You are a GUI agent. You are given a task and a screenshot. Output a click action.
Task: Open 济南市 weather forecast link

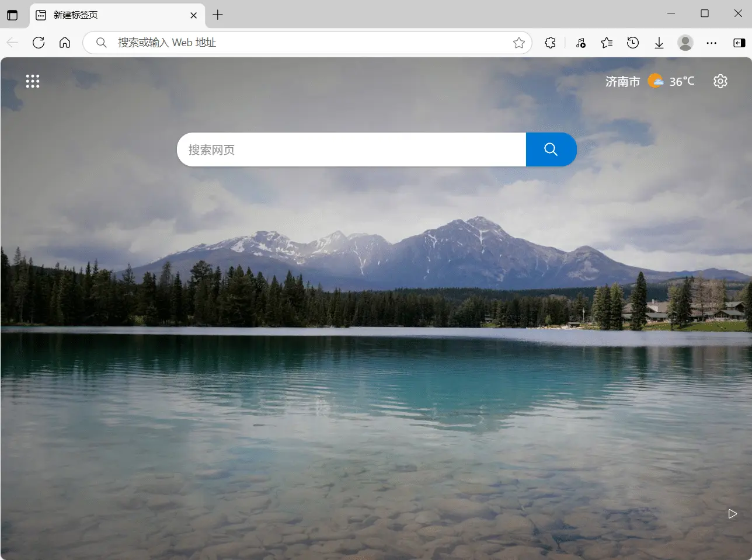click(649, 81)
